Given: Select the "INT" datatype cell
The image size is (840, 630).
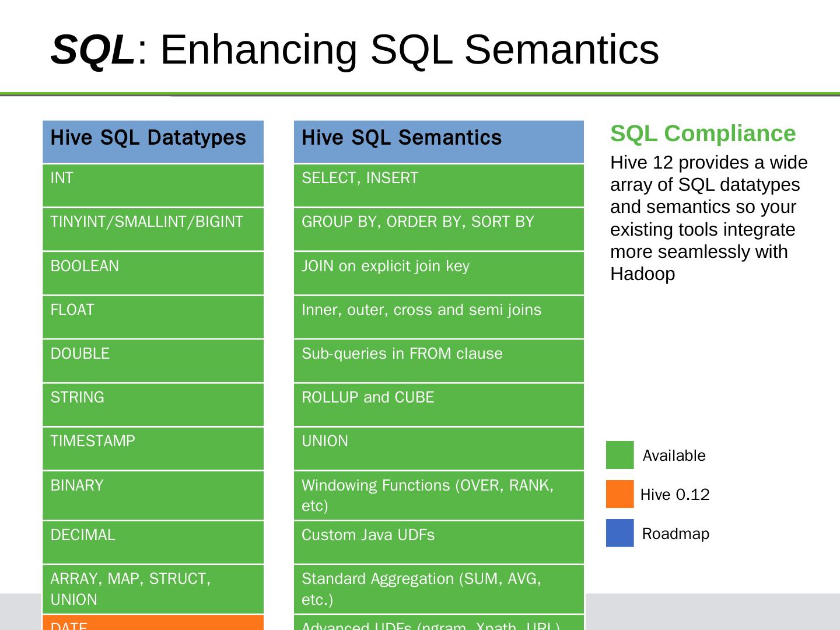Looking at the screenshot, I should (x=153, y=185).
